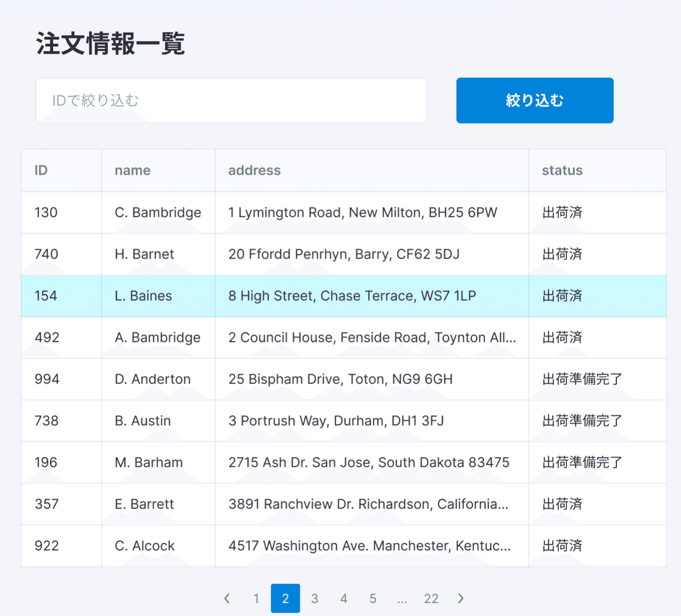Jump to last pagination page 22
Screen dimensions: 681x616
click(431, 598)
